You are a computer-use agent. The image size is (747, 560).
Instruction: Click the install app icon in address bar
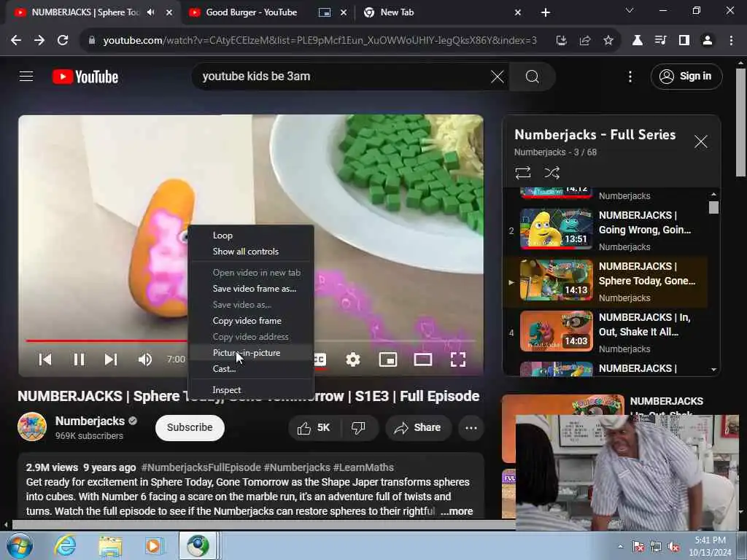point(561,41)
